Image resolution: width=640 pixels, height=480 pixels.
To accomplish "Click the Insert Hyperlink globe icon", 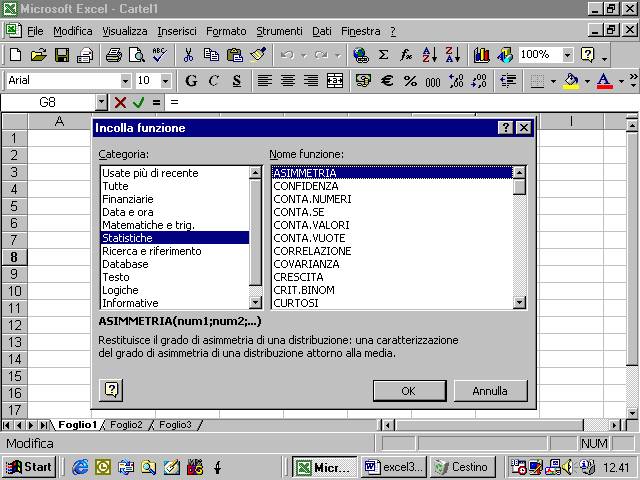I will tap(361, 55).
